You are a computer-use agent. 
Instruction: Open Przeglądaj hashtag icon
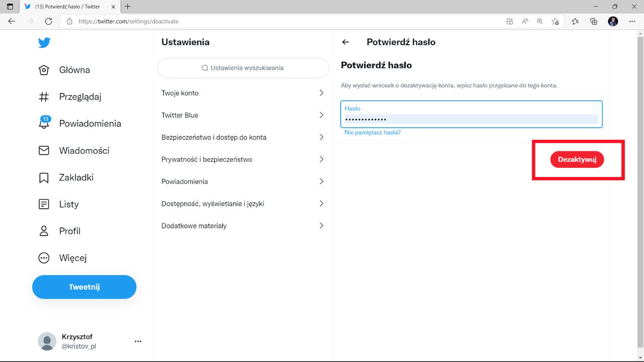point(44,97)
